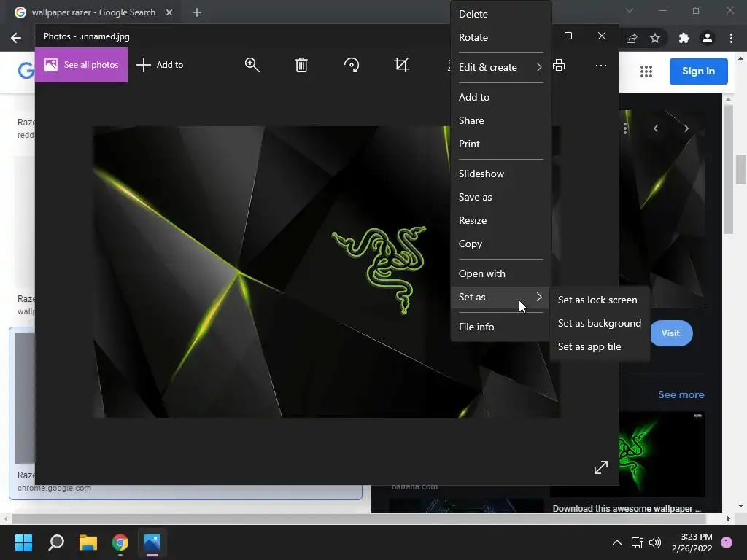Open image preview three-dot options
This screenshot has width=747, height=560.
pyautogui.click(x=625, y=128)
